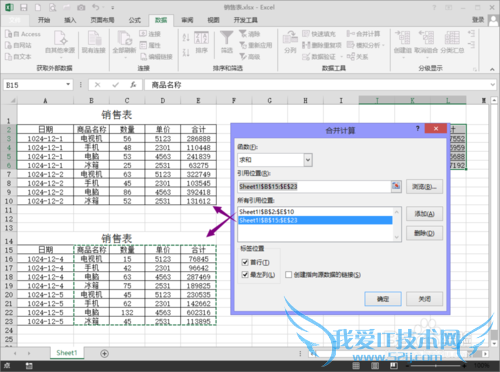
Task: Click the page layout view icon in status bar
Action: 375,366
